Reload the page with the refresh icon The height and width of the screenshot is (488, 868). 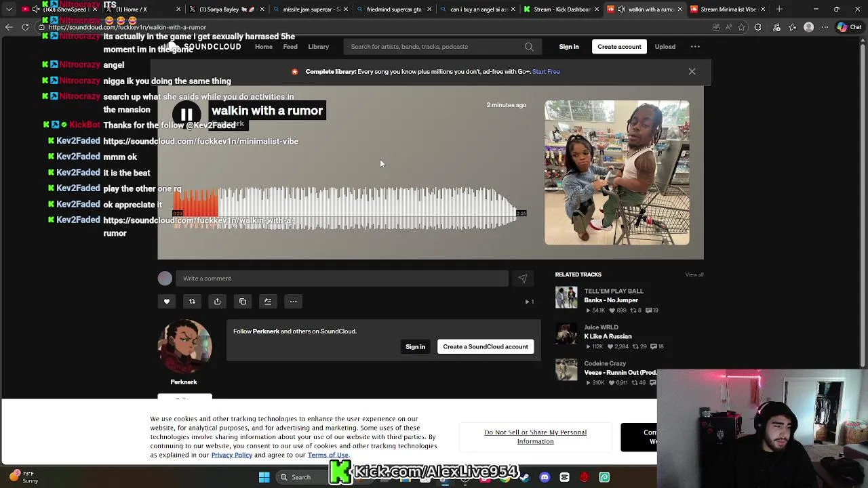coord(25,27)
